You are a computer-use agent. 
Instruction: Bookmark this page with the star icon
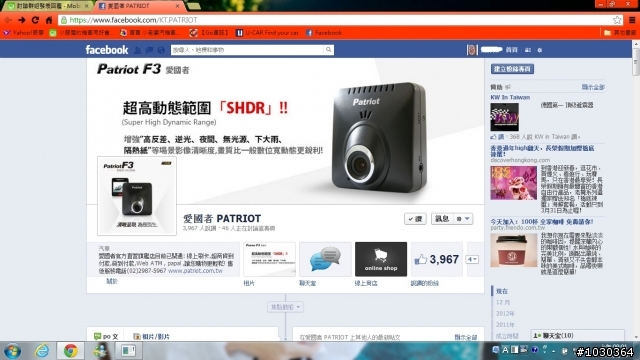617,20
